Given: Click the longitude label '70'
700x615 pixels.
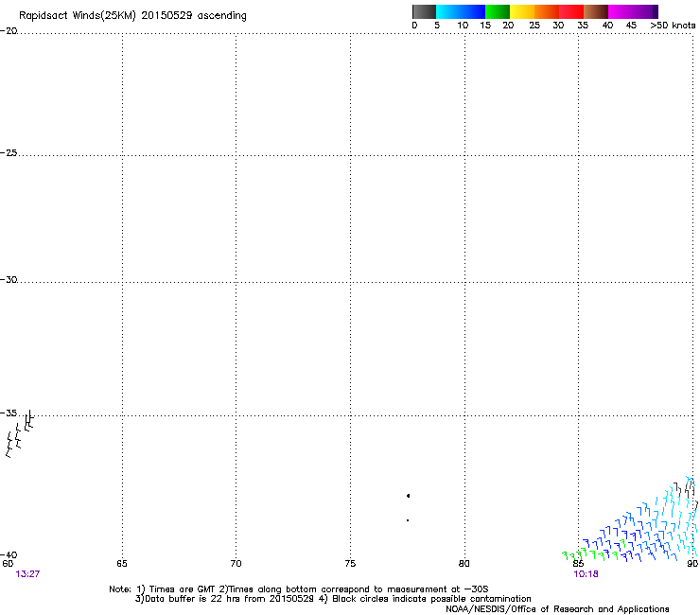Looking at the screenshot, I should 236,564.
